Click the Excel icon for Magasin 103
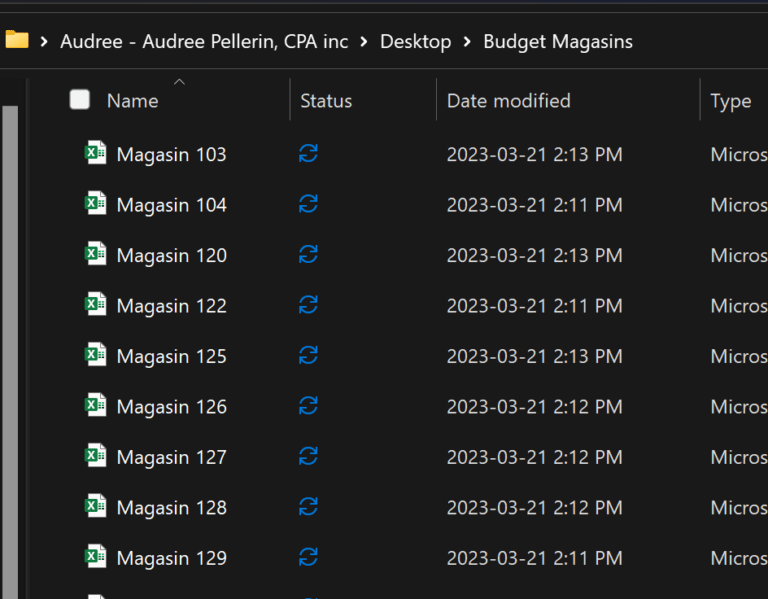This screenshot has height=599, width=768. pos(95,154)
